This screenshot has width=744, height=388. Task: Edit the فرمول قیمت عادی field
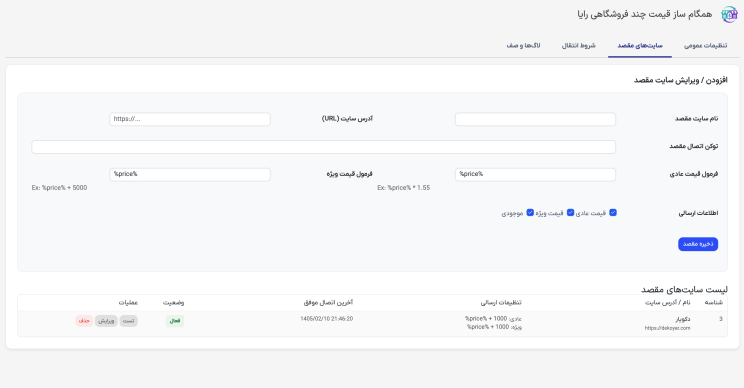[535, 174]
